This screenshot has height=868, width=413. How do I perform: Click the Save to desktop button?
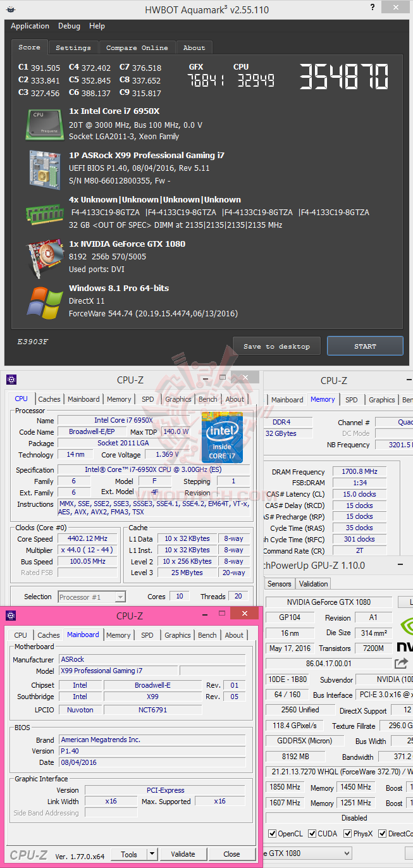point(276,346)
